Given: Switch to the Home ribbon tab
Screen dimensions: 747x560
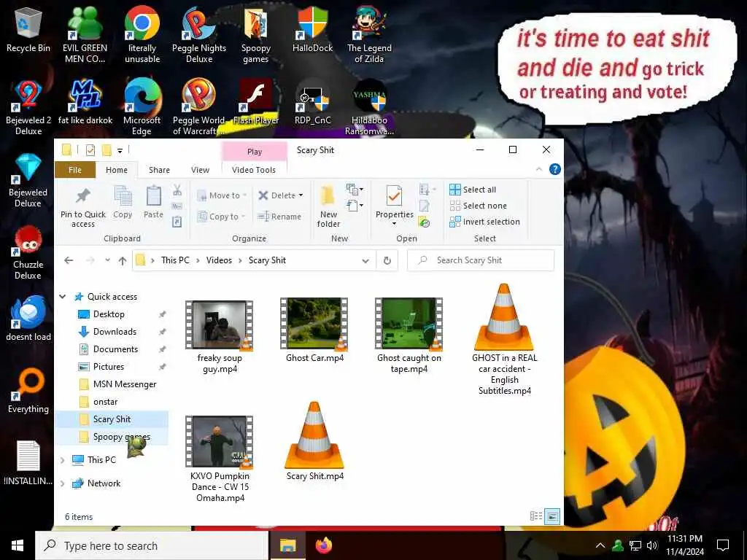Looking at the screenshot, I should (x=117, y=169).
